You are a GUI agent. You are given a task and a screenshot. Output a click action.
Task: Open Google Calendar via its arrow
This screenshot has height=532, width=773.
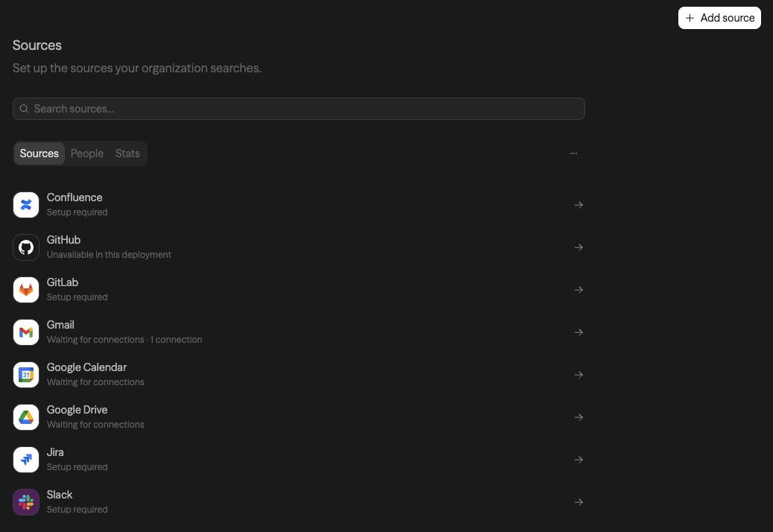(578, 375)
